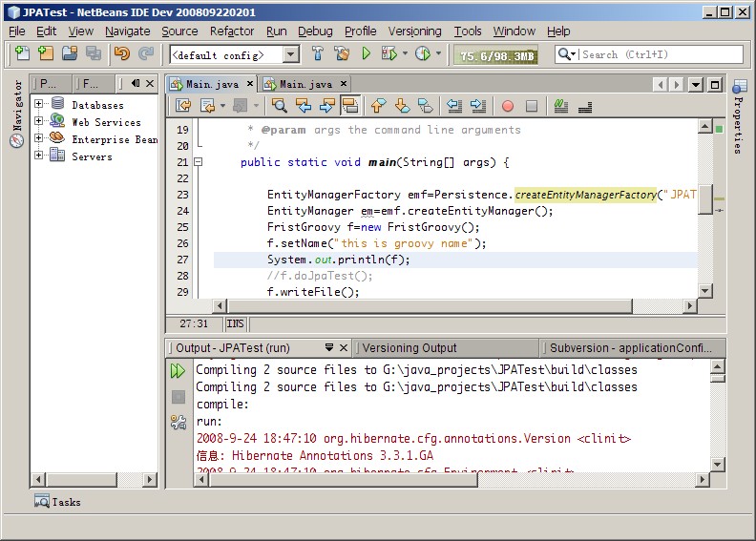
Task: Switch to Subversion applicationConfi tab
Action: click(x=631, y=348)
